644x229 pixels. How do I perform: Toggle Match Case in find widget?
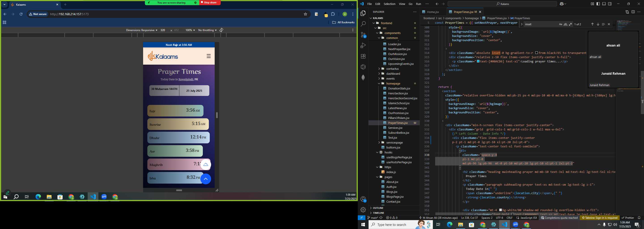(561, 24)
